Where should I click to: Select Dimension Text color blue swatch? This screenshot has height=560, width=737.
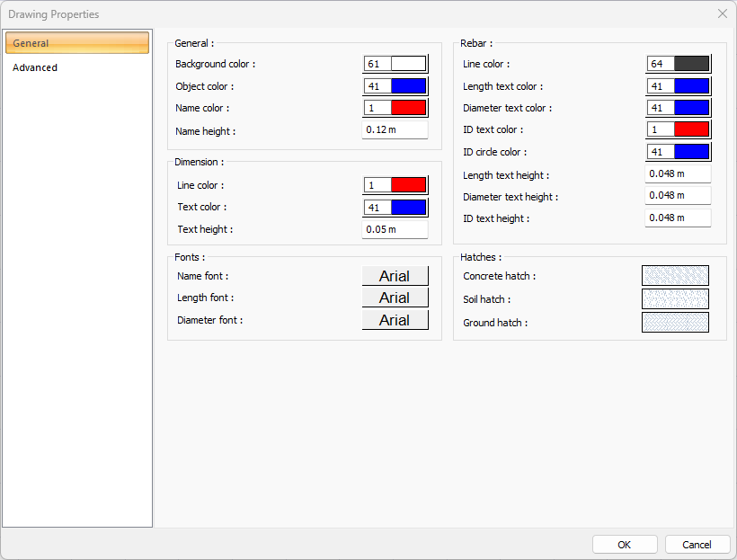[x=408, y=208]
